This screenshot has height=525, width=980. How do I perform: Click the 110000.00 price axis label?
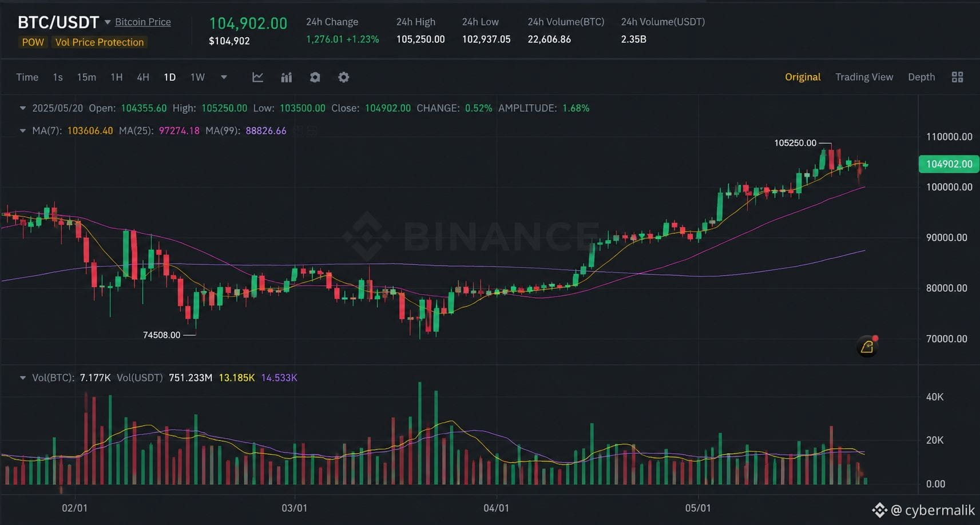point(949,137)
